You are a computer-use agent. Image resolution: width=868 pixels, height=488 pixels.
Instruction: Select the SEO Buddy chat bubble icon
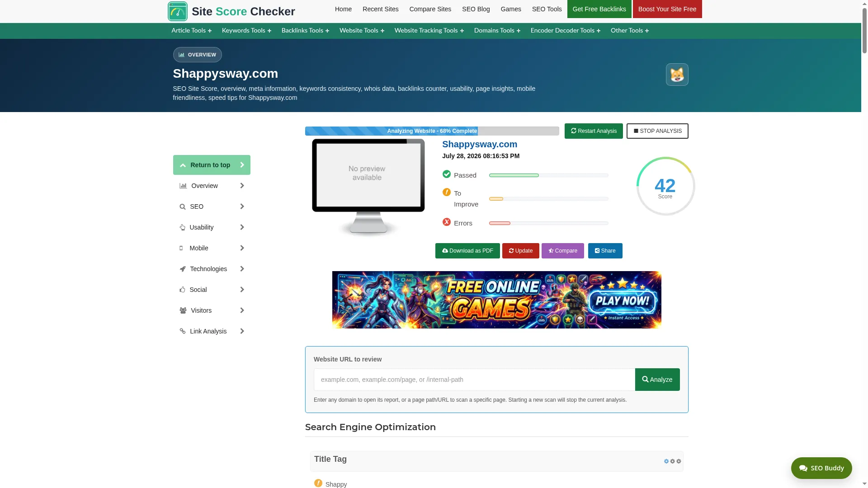[803, 468]
